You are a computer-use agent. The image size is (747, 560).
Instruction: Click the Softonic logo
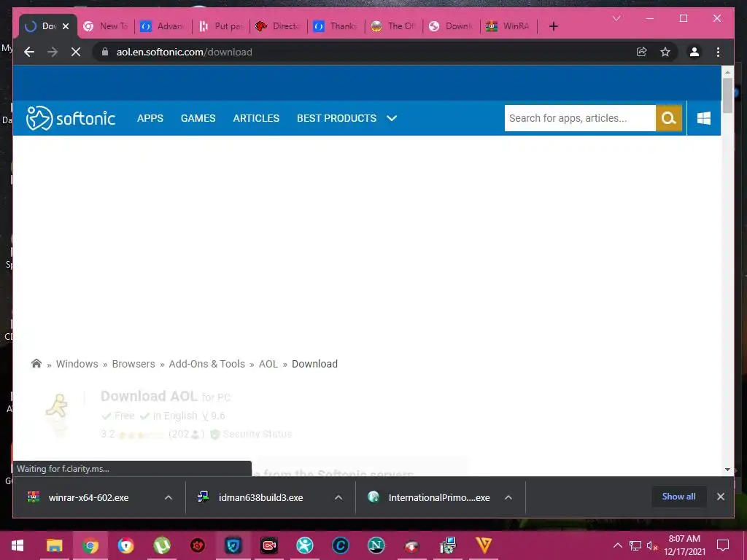[71, 118]
